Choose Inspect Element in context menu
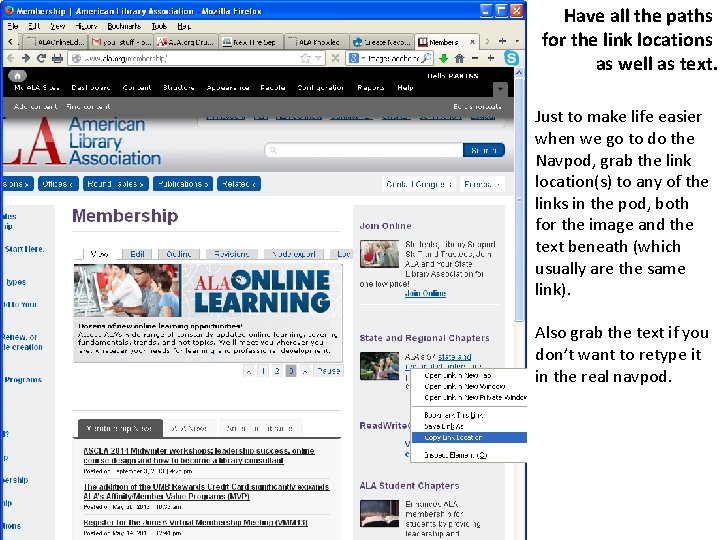This screenshot has width=720, height=540. tap(469, 455)
